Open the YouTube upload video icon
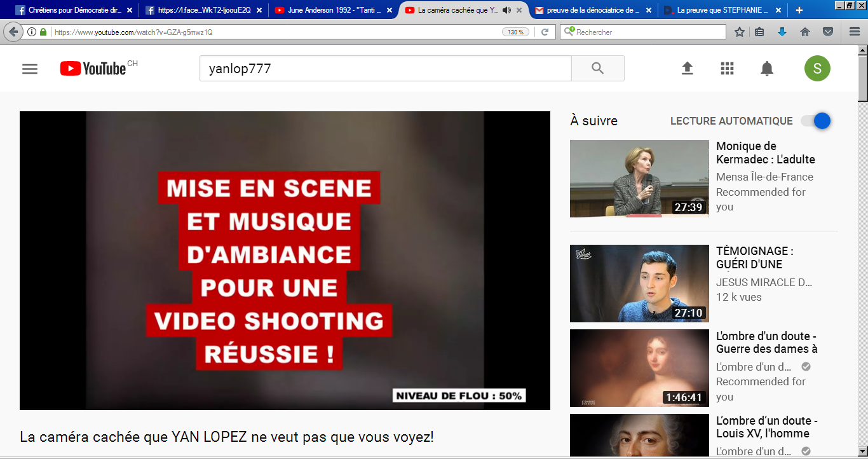 [687, 69]
